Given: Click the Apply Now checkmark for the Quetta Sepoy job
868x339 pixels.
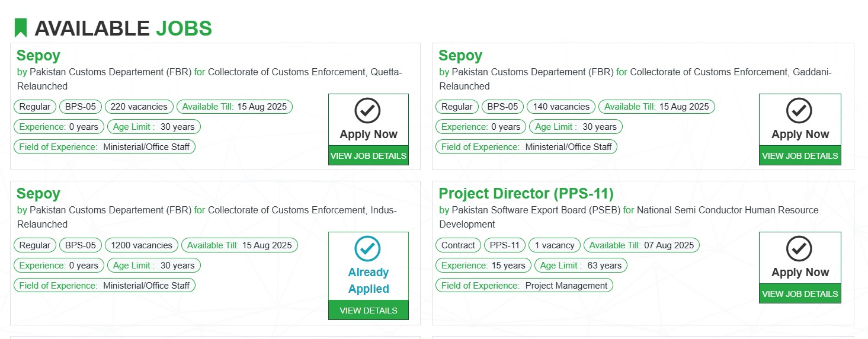Looking at the screenshot, I should pyautogui.click(x=367, y=110).
